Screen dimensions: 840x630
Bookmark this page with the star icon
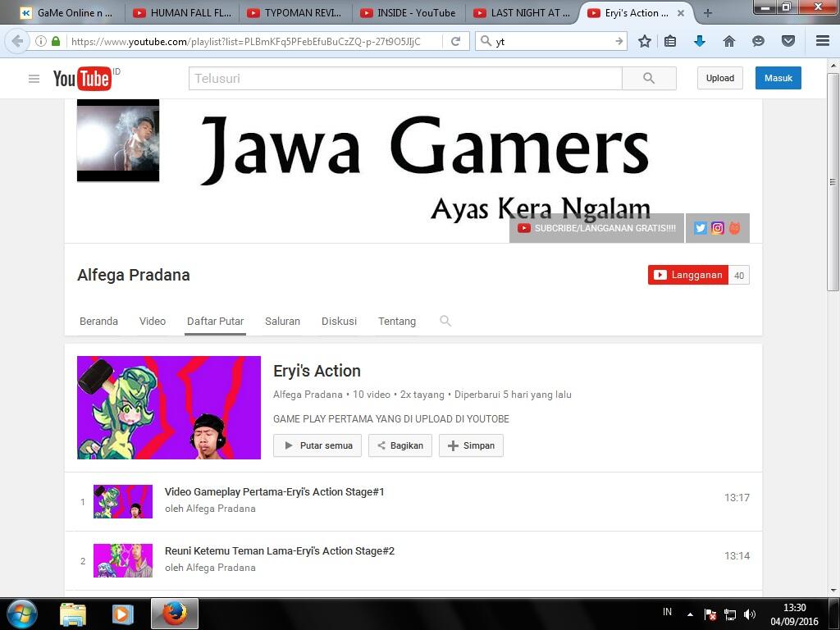click(x=645, y=41)
